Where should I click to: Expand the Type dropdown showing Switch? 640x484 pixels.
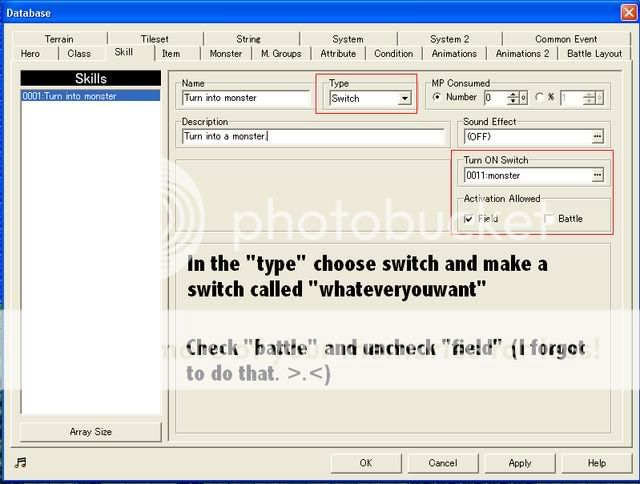[404, 99]
